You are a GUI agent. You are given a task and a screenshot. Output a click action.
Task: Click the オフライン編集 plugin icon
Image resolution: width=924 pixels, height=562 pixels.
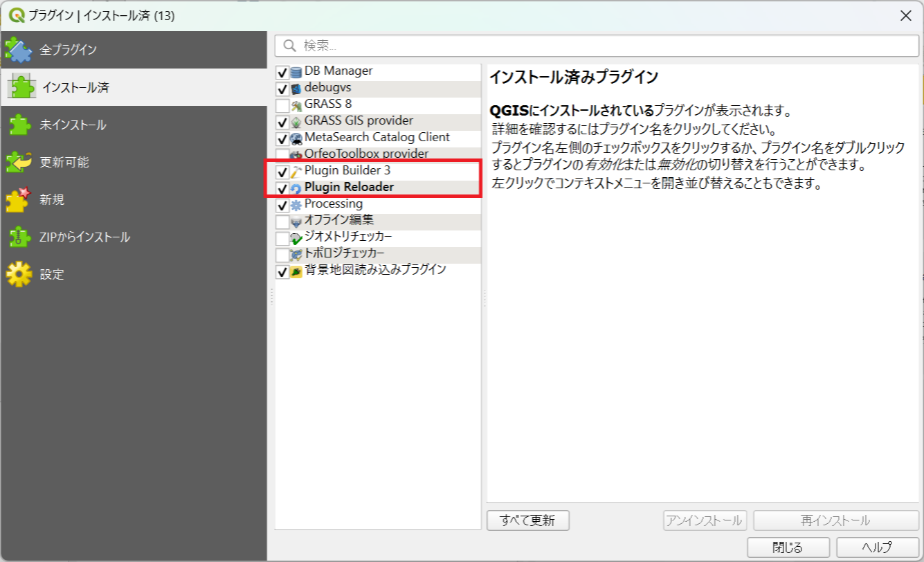point(296,221)
